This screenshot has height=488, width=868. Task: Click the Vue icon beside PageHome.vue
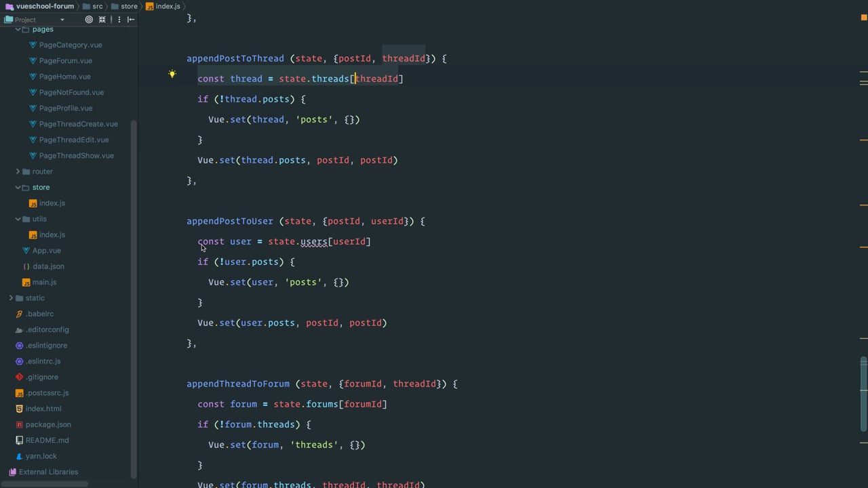(x=33, y=77)
